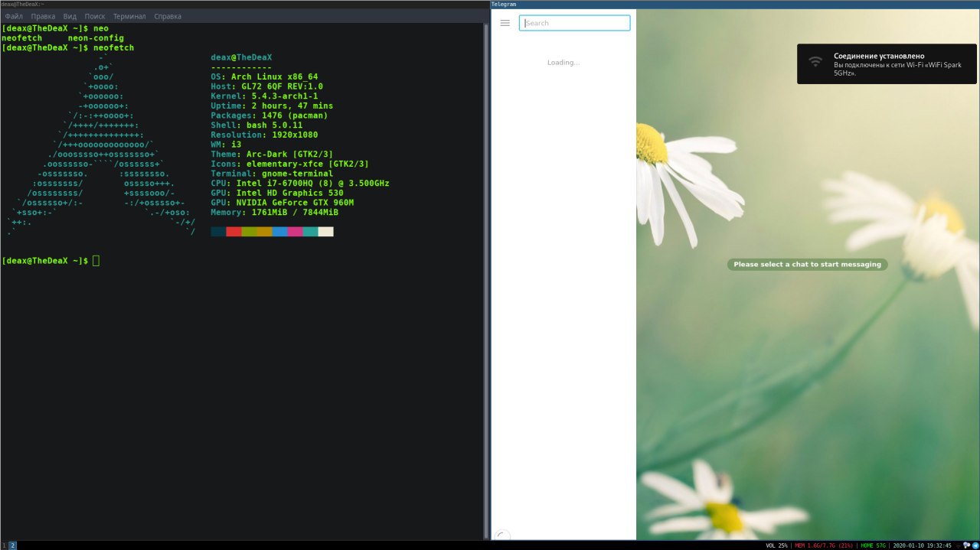Switch to i3 workspace 1

(x=4, y=545)
